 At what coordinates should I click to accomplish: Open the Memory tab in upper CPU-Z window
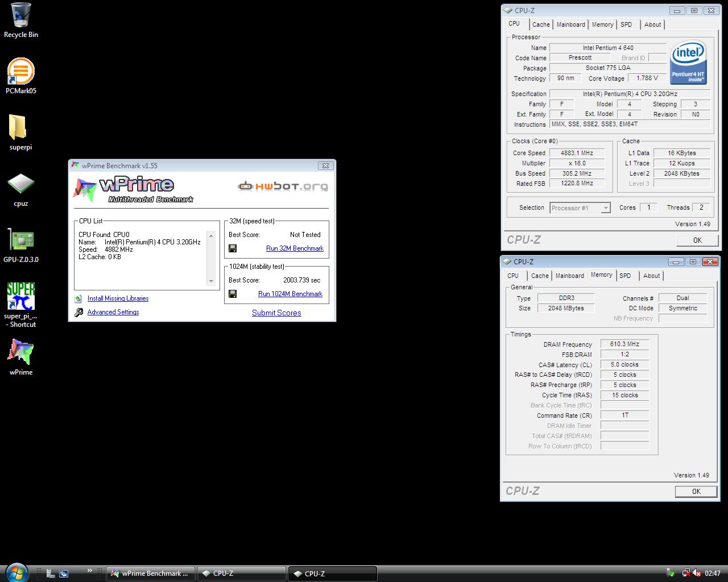[602, 24]
